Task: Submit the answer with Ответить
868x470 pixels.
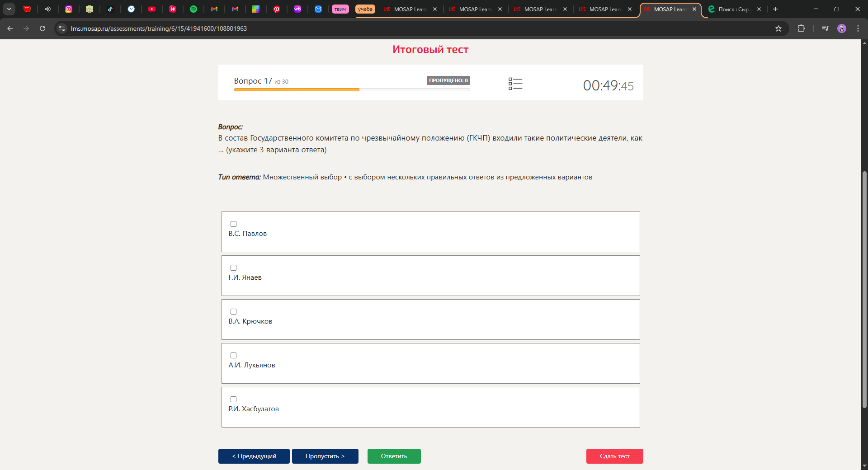Action: point(394,456)
